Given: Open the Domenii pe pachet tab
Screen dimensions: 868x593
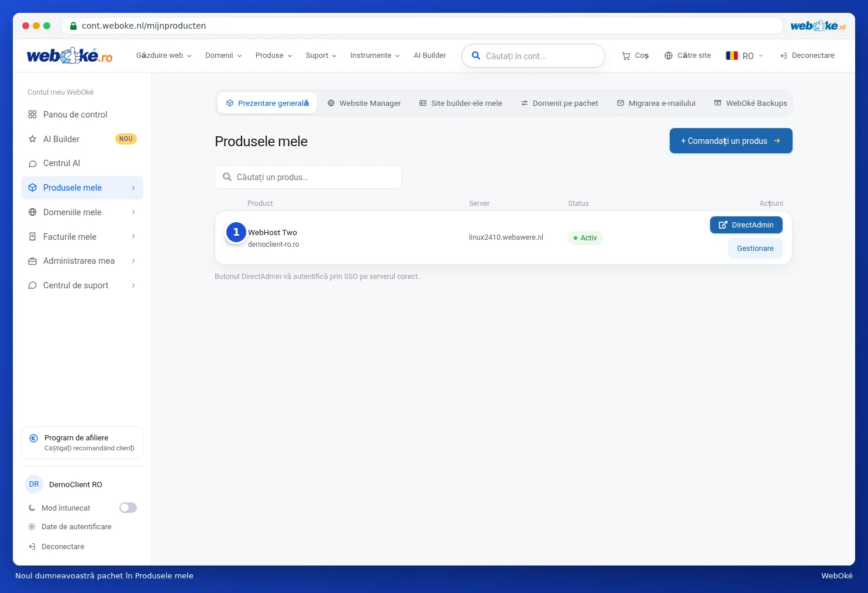Looking at the screenshot, I should coord(560,103).
